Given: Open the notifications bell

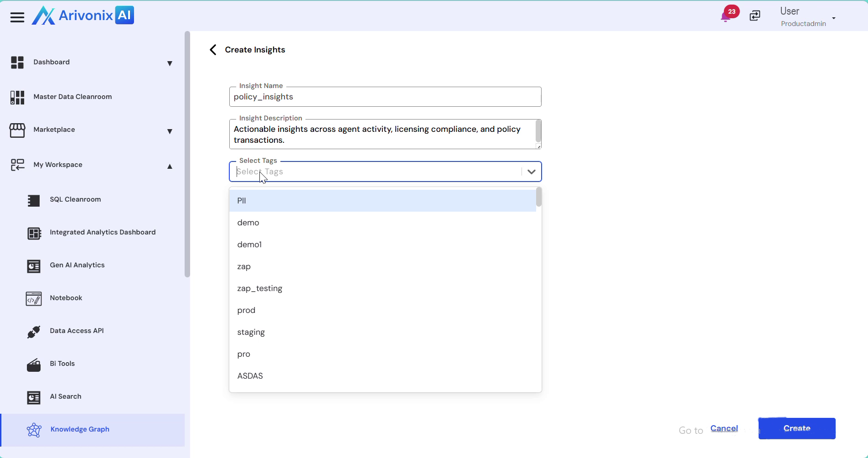Looking at the screenshot, I should (725, 17).
